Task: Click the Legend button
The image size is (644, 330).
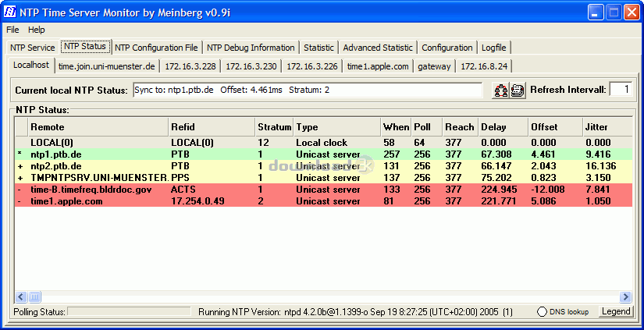Action: click(616, 311)
